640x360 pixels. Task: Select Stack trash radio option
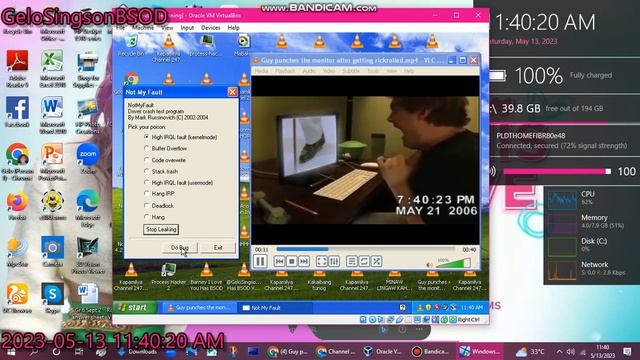click(147, 171)
